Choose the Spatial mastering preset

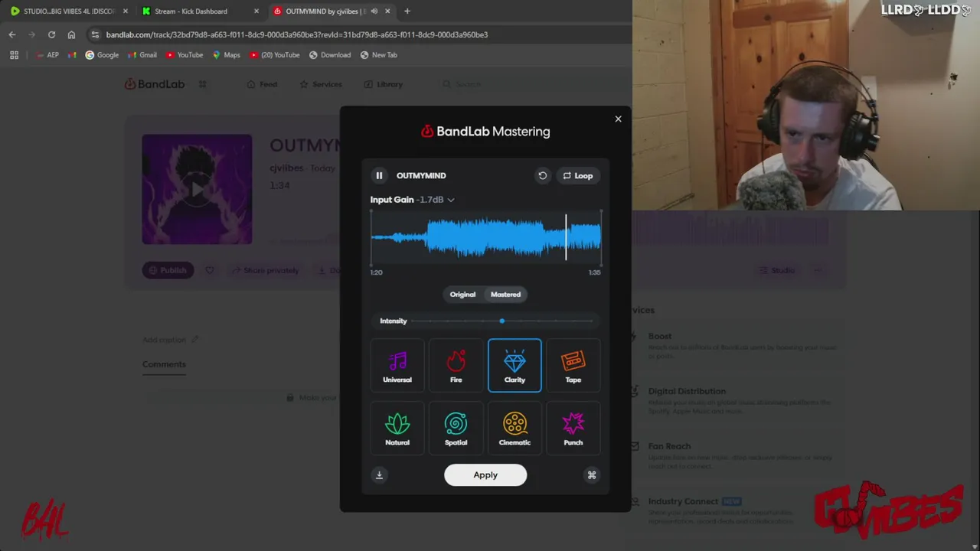pyautogui.click(x=456, y=429)
